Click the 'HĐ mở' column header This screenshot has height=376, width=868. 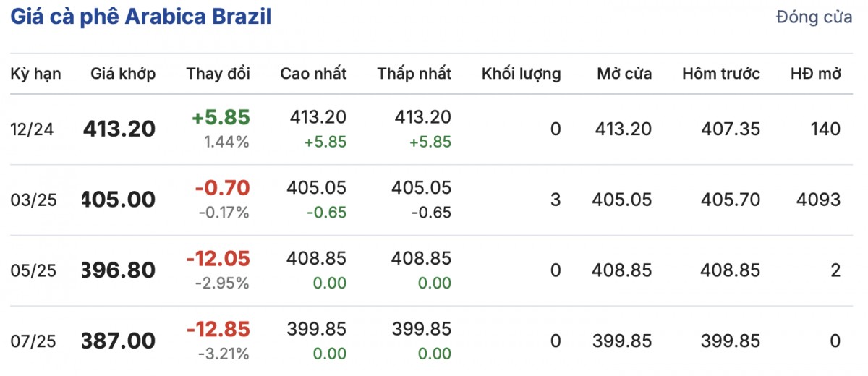pos(816,74)
